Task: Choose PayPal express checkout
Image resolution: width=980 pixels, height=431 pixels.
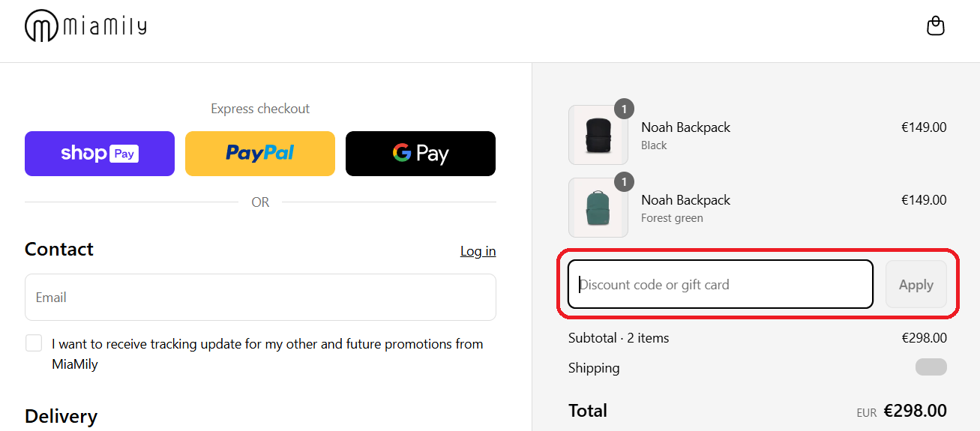Action: click(260, 154)
